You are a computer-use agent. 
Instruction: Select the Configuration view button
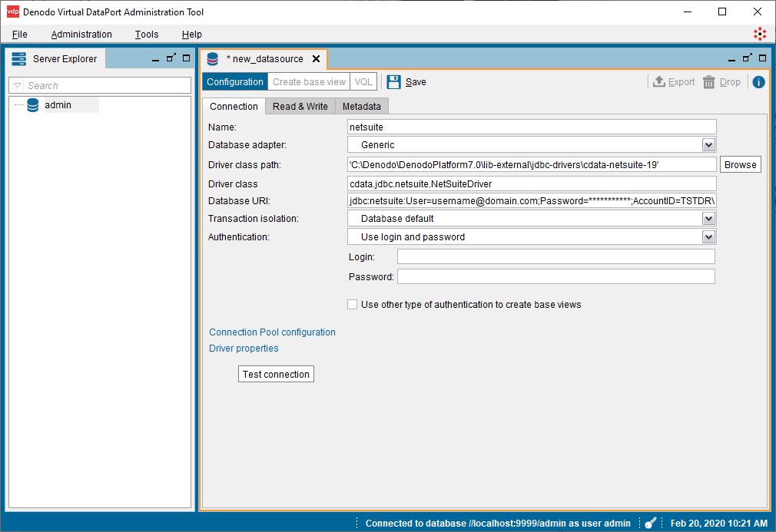click(235, 81)
